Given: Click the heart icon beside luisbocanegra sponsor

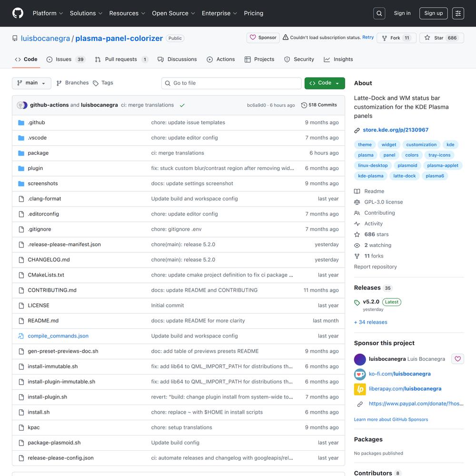Looking at the screenshot, I should [x=457, y=359].
